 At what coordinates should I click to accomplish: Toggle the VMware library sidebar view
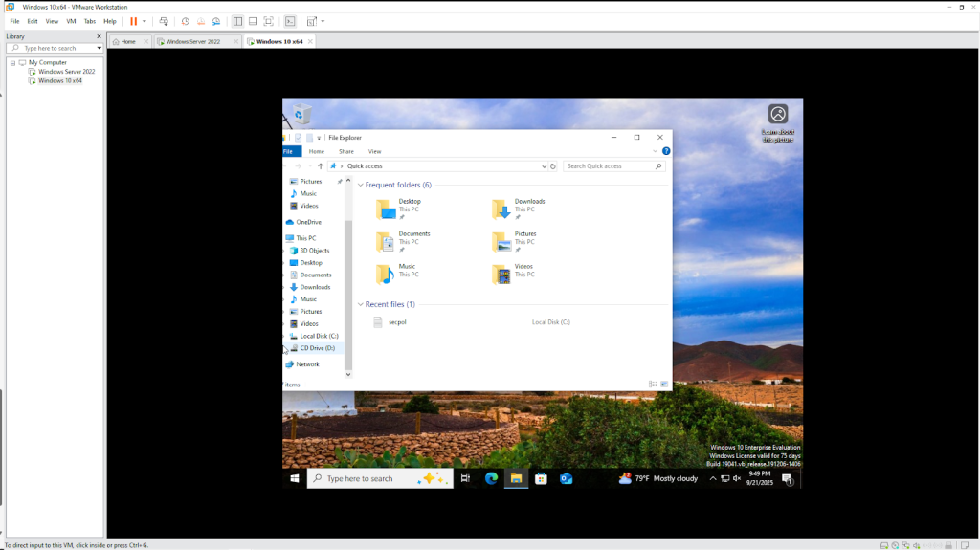237,21
